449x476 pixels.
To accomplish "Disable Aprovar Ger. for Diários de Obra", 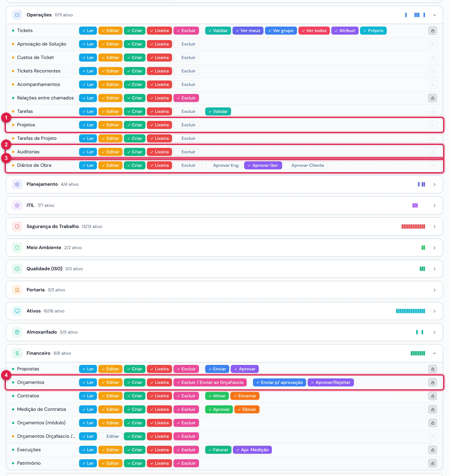I will (x=263, y=166).
